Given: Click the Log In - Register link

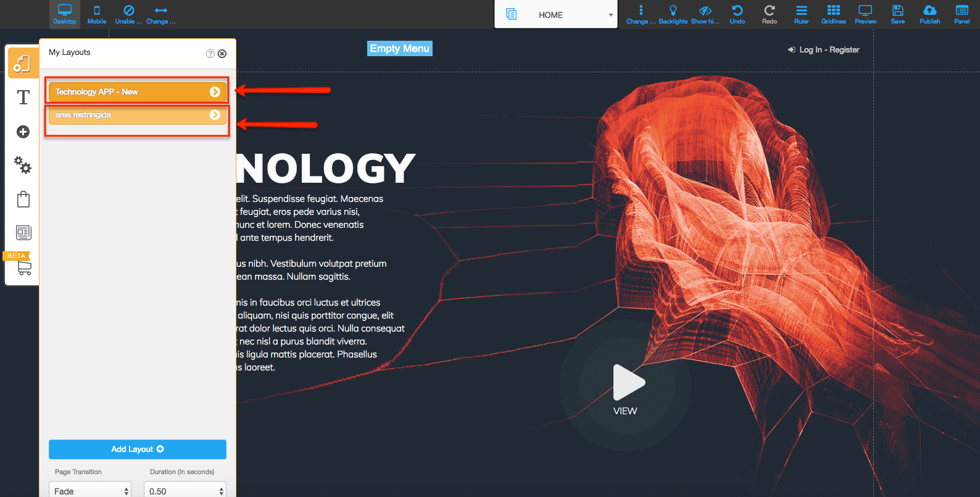Looking at the screenshot, I should coord(828,49).
